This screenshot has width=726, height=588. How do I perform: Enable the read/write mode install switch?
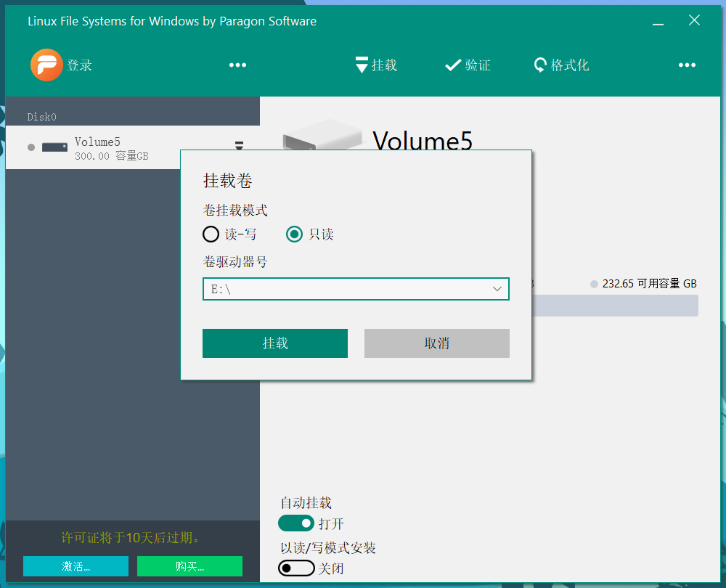tap(296, 568)
